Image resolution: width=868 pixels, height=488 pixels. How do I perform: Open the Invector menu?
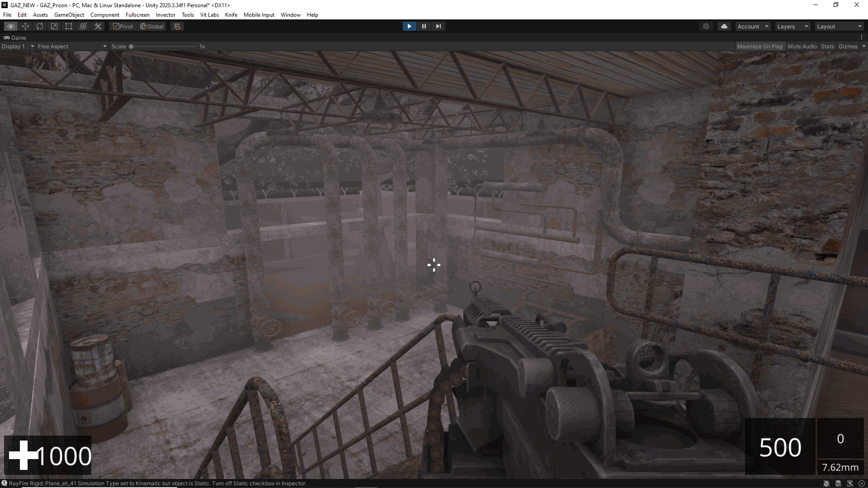(x=165, y=15)
